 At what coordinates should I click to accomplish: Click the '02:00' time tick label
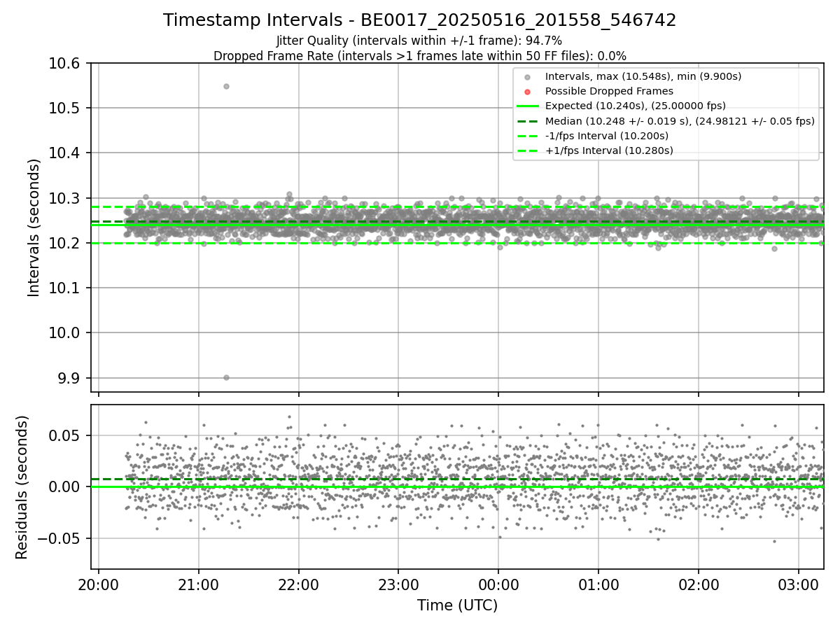(x=699, y=584)
